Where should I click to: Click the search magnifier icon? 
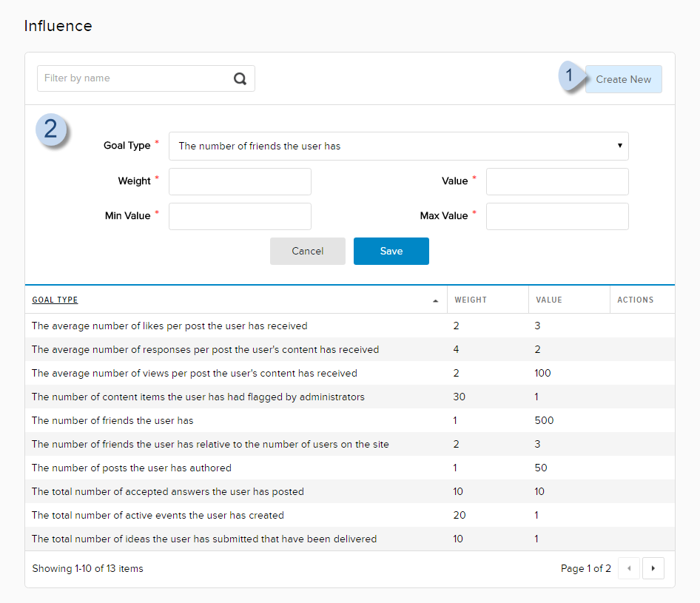pos(240,79)
